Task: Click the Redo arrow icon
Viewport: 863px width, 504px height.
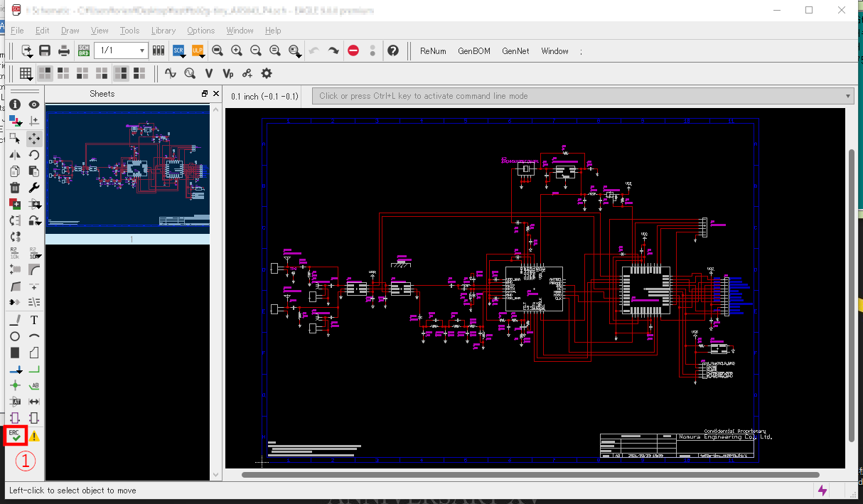Action: [x=333, y=50]
